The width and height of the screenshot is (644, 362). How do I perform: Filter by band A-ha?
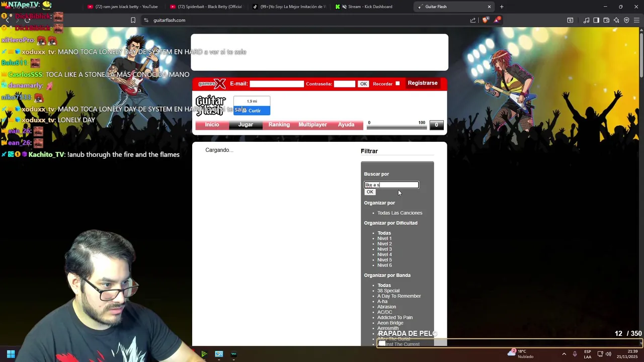pyautogui.click(x=382, y=302)
